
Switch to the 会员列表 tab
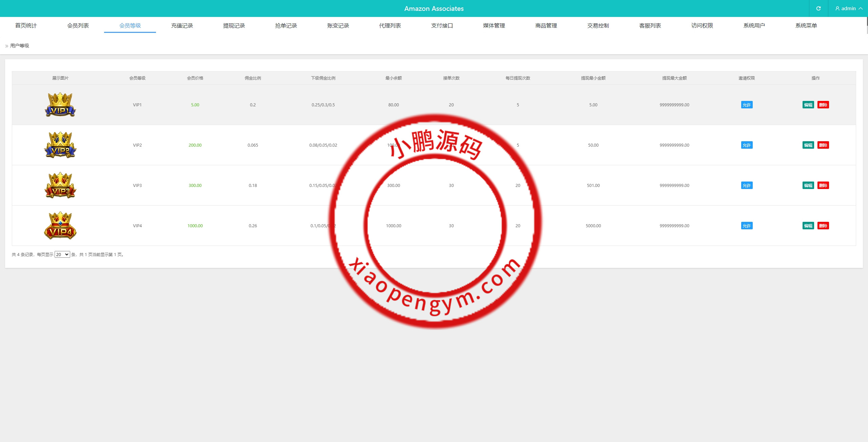point(78,26)
